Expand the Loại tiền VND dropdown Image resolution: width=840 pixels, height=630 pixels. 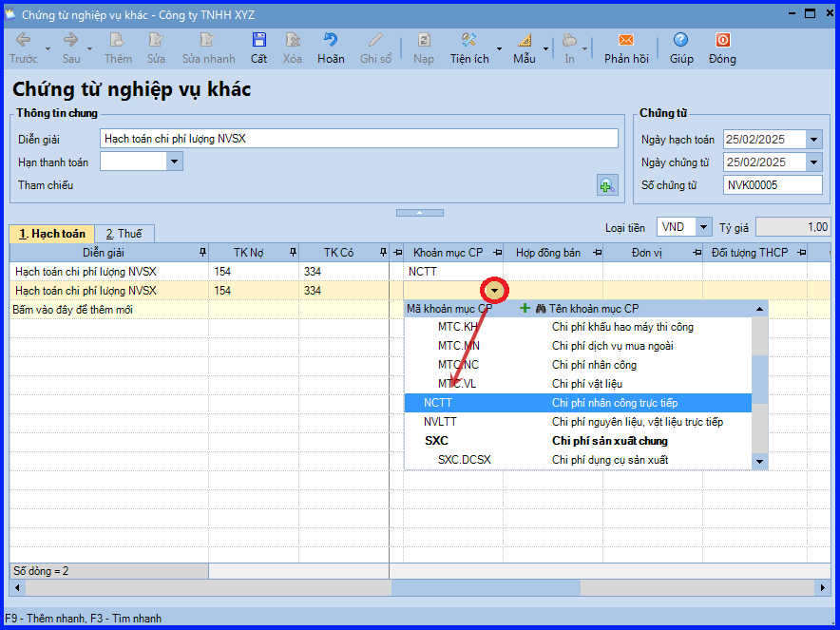click(703, 227)
